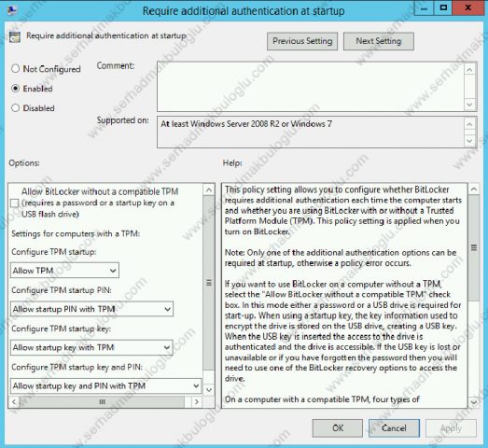
Task: Open the Configure TPM startup key dropdown
Action: 91,347
